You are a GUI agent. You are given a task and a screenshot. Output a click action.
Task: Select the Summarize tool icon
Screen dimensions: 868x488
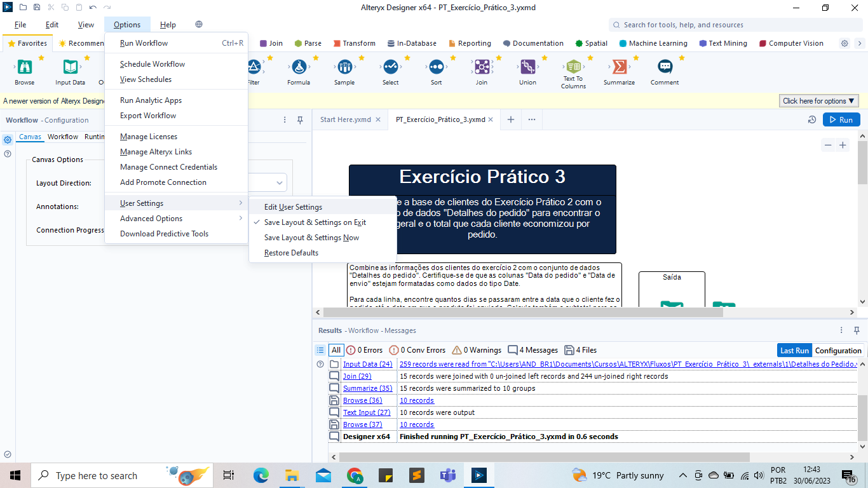point(619,67)
